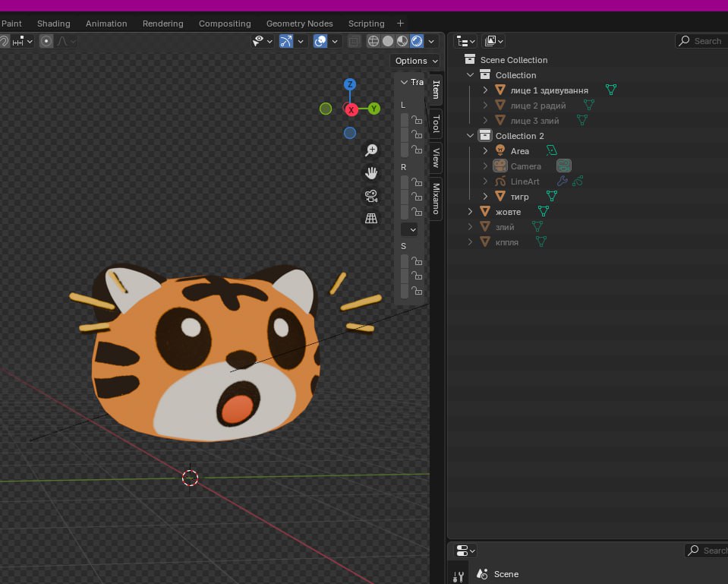Screen dimensions: 728x584
Task: Expand the лице 1 здивування object
Action: (x=485, y=90)
